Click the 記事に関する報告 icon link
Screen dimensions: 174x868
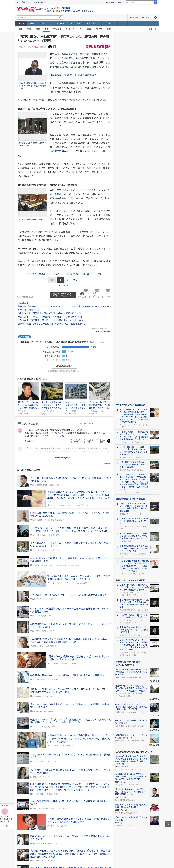click(26, 297)
